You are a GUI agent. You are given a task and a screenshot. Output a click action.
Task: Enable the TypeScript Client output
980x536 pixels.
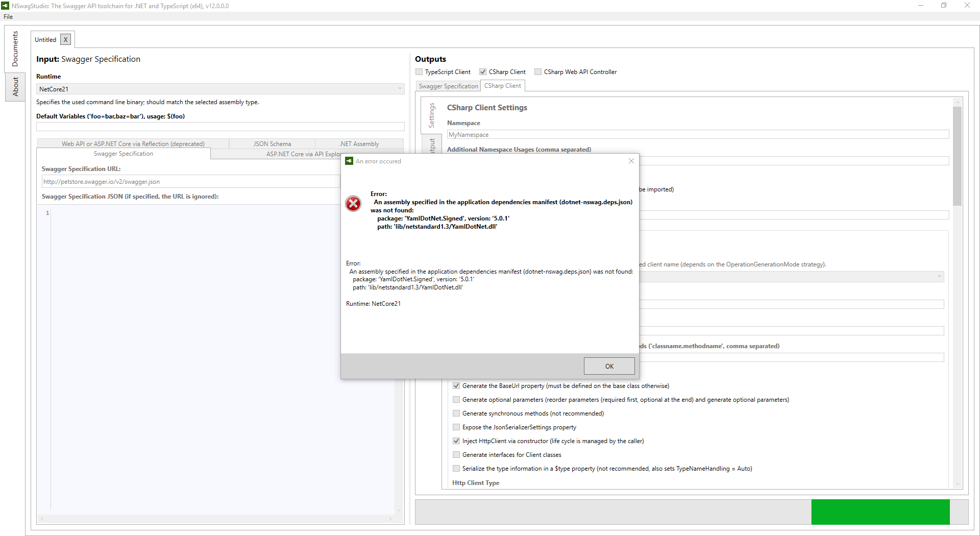tap(420, 71)
